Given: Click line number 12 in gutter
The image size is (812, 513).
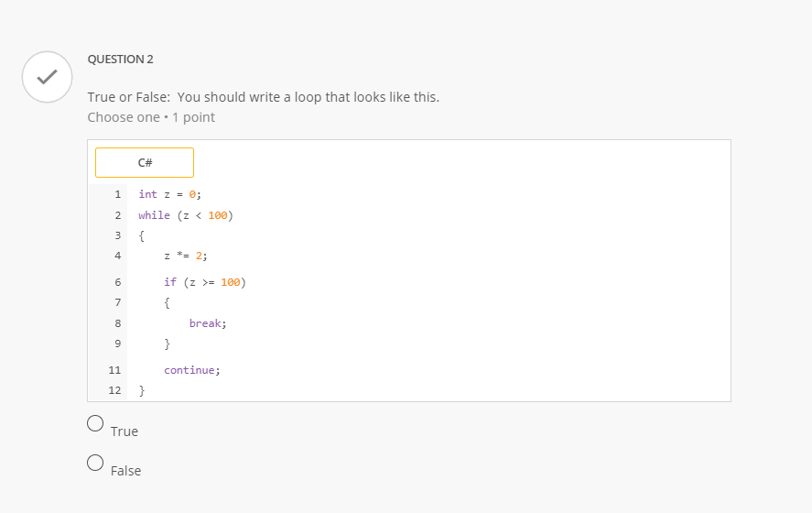Looking at the screenshot, I should coord(114,390).
